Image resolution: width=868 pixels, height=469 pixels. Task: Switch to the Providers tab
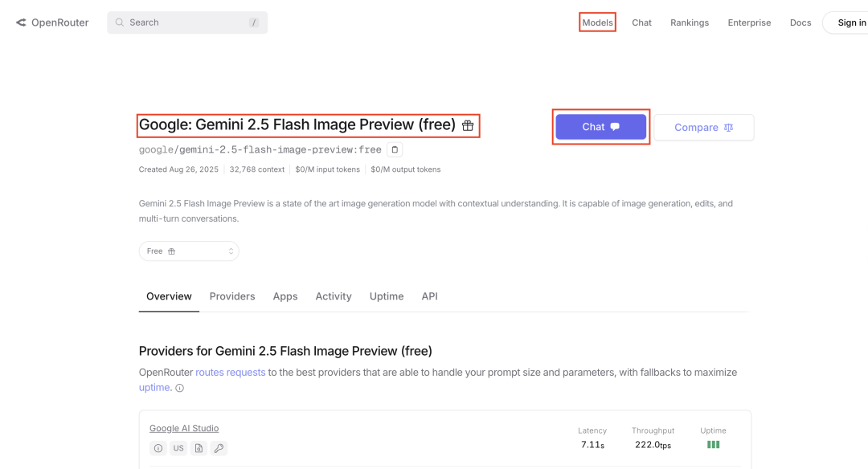pos(232,296)
